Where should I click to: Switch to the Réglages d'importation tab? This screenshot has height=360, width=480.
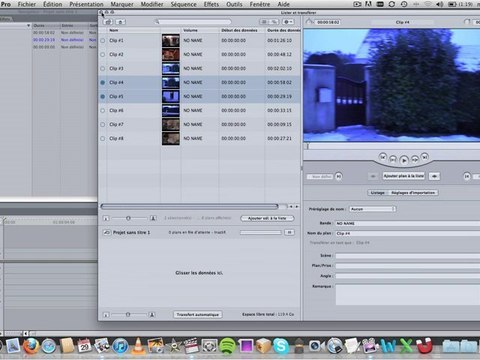click(413, 193)
